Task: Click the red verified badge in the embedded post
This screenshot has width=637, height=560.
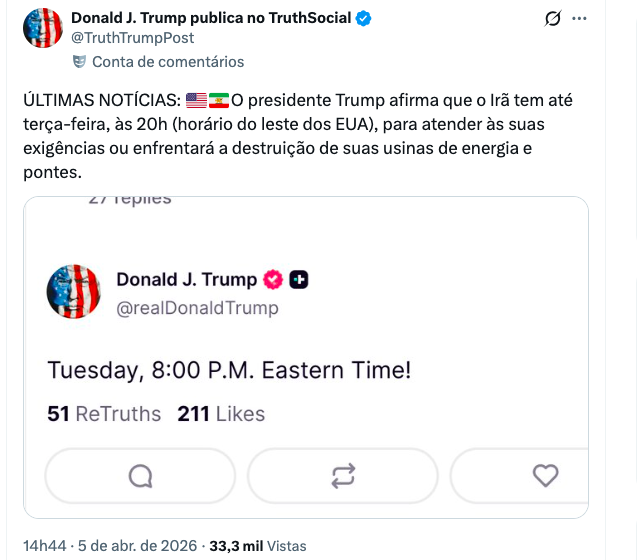Action: [x=273, y=280]
